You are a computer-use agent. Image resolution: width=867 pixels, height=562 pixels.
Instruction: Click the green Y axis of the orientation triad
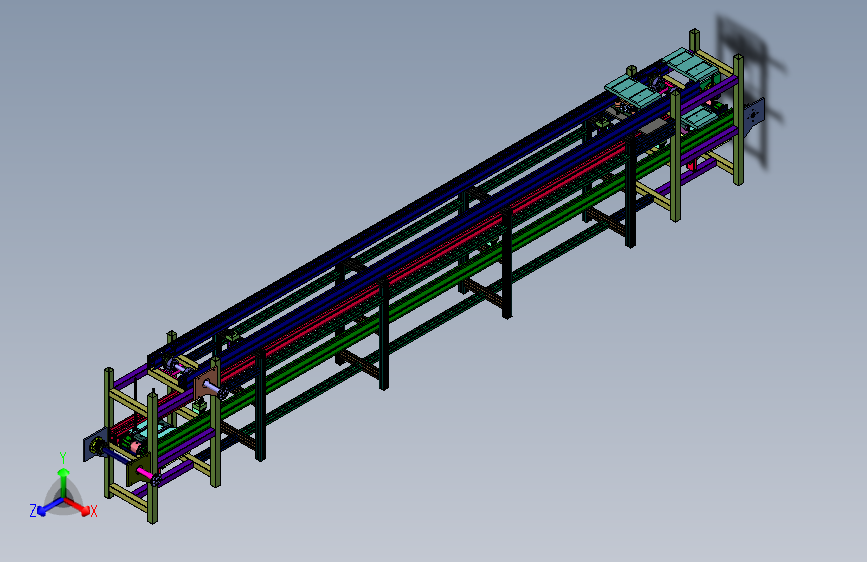(64, 482)
